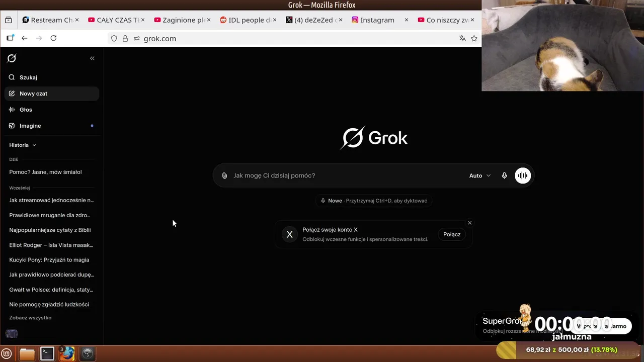Close the Instagram tab

coord(407,20)
